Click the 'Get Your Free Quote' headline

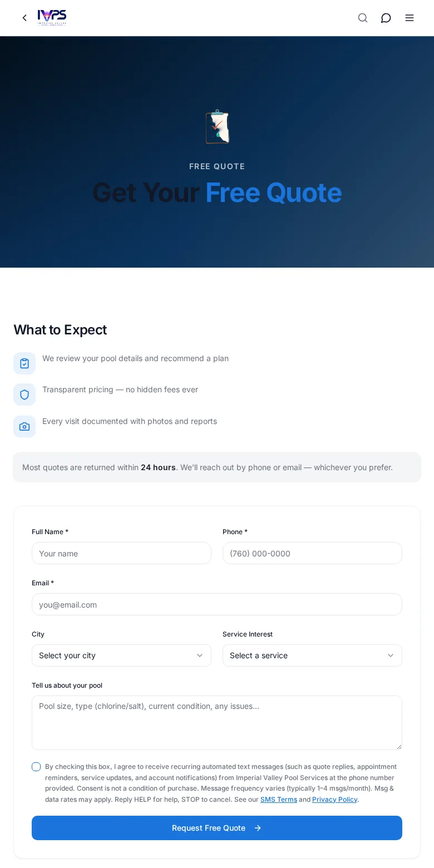point(217,193)
